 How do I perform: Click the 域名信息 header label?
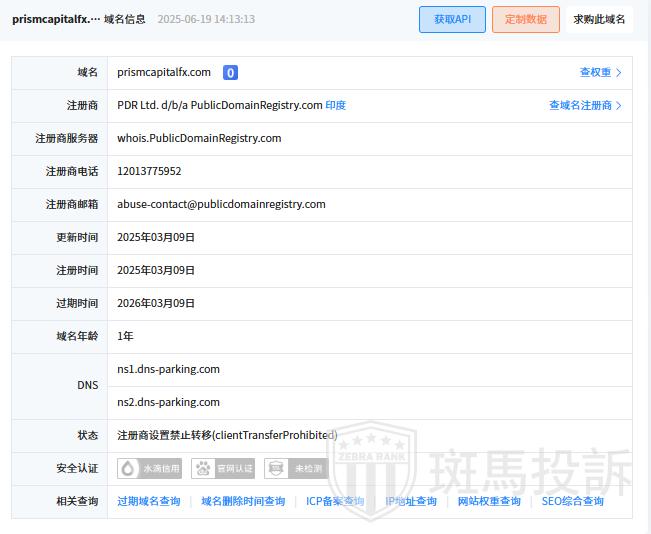125,19
